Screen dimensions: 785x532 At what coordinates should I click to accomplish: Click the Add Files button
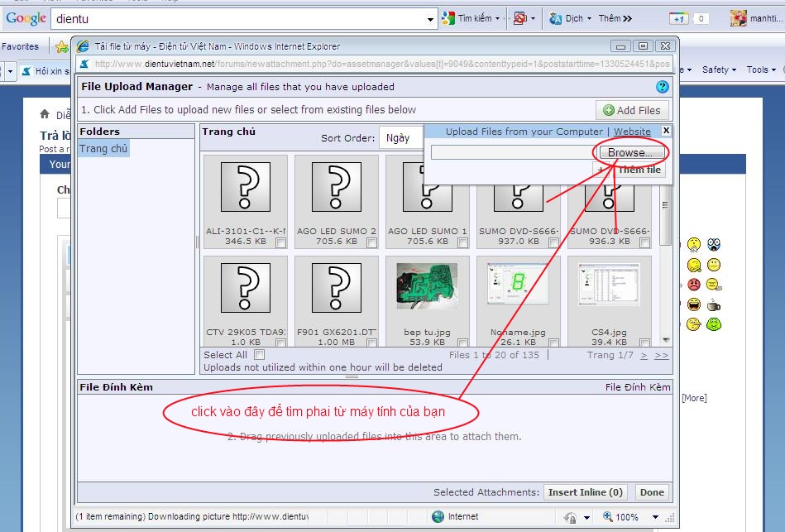pos(632,110)
